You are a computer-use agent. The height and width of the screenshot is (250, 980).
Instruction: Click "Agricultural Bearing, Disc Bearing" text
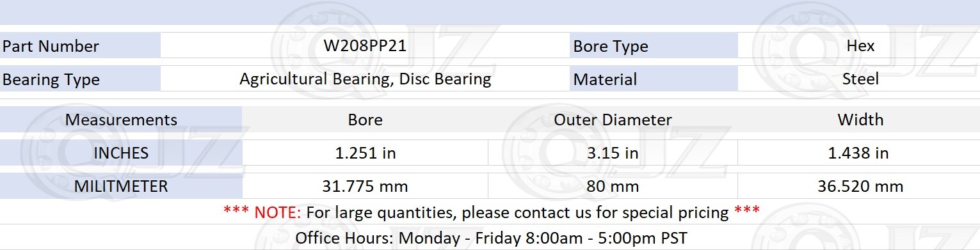click(365, 79)
